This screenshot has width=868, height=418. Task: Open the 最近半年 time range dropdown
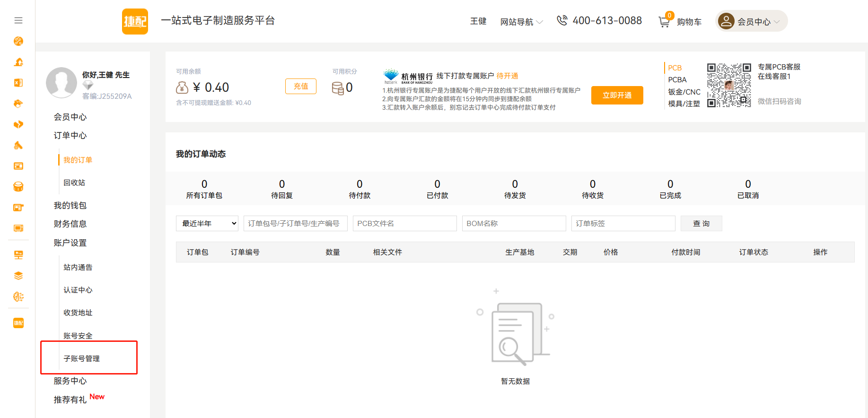(x=207, y=223)
